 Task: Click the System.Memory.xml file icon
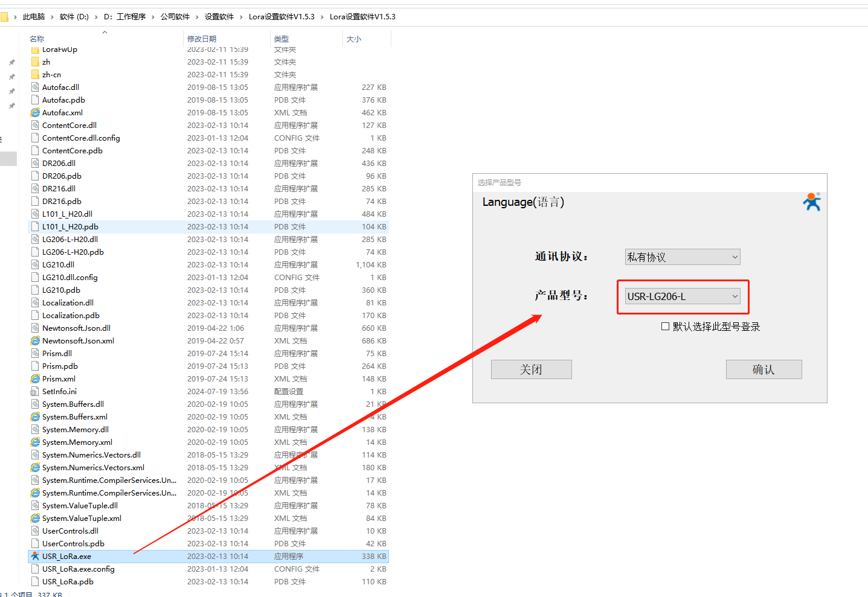tap(35, 442)
